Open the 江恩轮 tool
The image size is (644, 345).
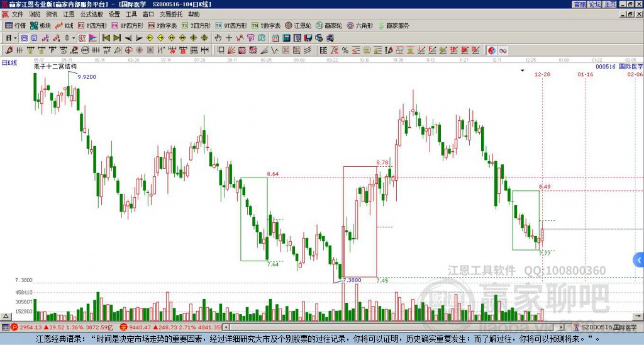click(x=298, y=25)
